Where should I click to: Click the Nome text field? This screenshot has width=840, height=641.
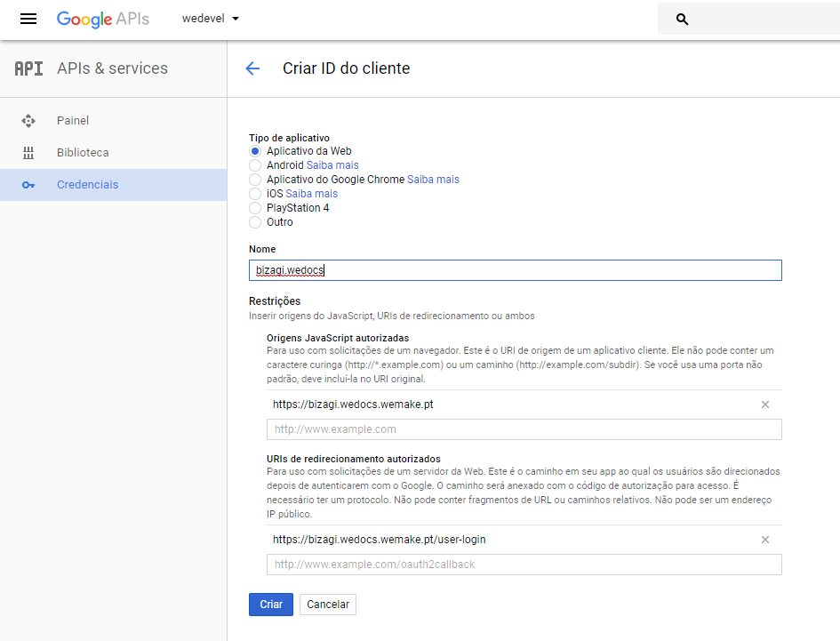click(516, 270)
